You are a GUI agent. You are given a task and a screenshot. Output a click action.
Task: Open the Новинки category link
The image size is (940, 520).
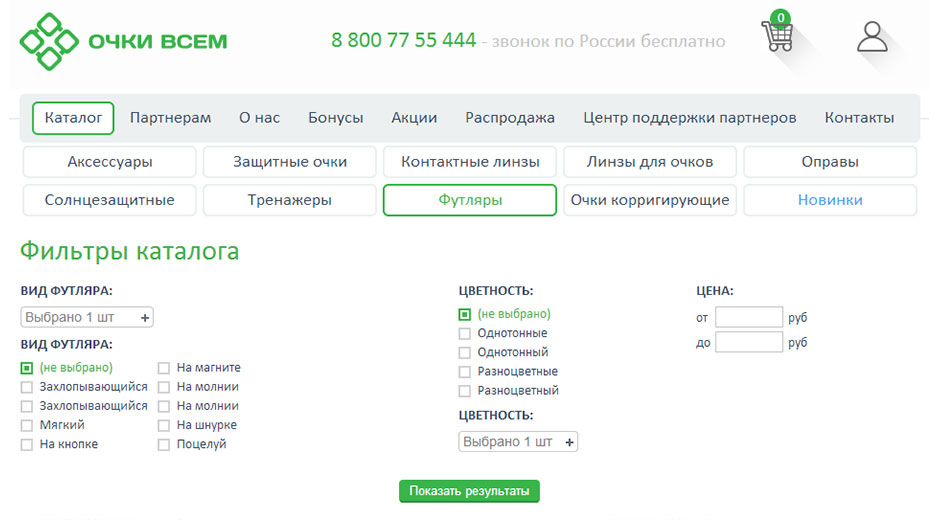click(x=830, y=200)
